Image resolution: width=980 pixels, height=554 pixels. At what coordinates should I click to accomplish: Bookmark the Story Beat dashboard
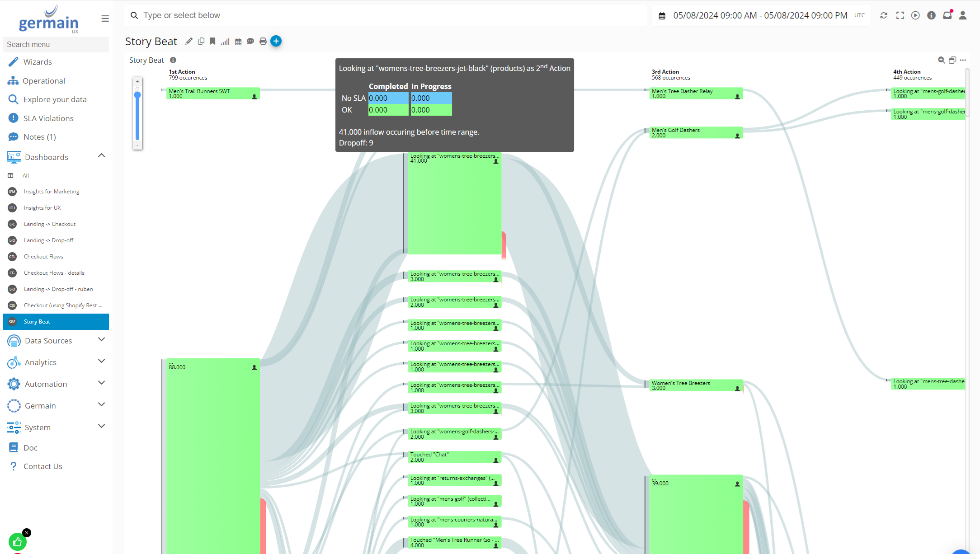pyautogui.click(x=213, y=41)
